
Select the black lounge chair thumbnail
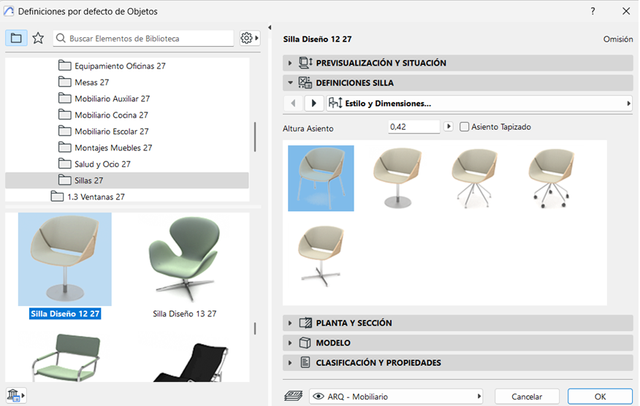click(190, 361)
